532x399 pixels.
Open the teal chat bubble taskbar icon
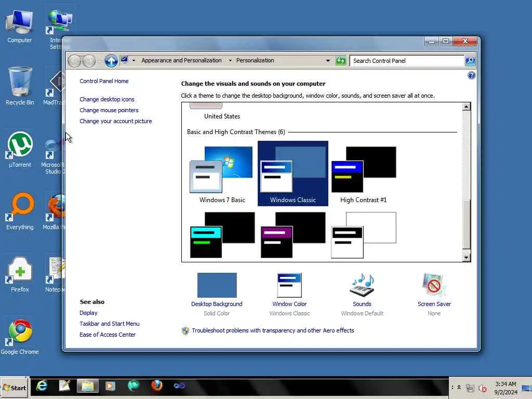point(134,386)
